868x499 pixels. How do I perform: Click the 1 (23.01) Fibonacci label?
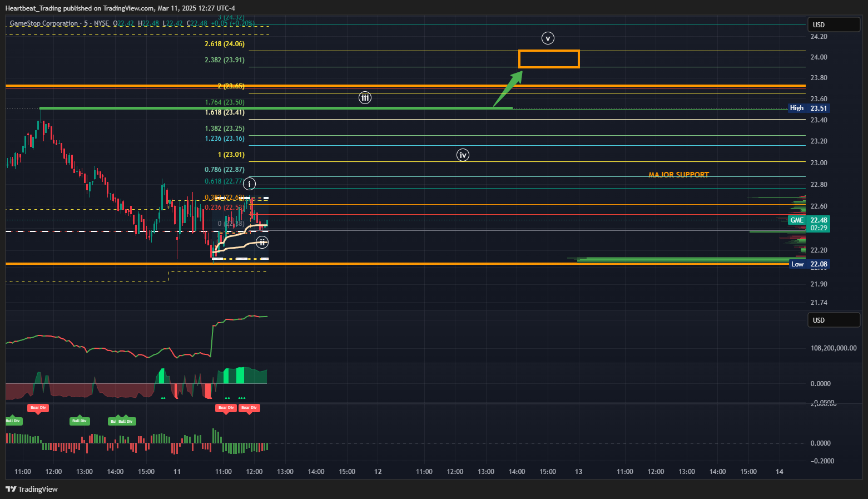tap(231, 155)
